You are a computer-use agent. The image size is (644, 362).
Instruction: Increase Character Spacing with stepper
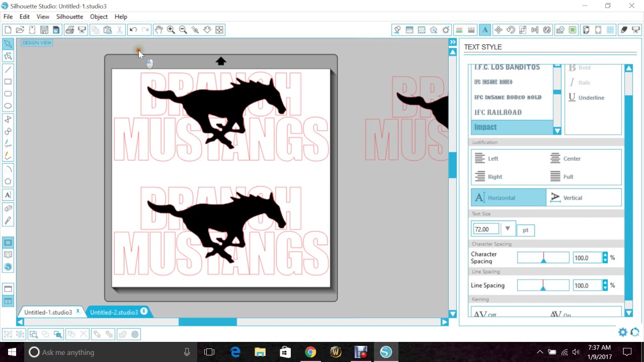click(605, 255)
